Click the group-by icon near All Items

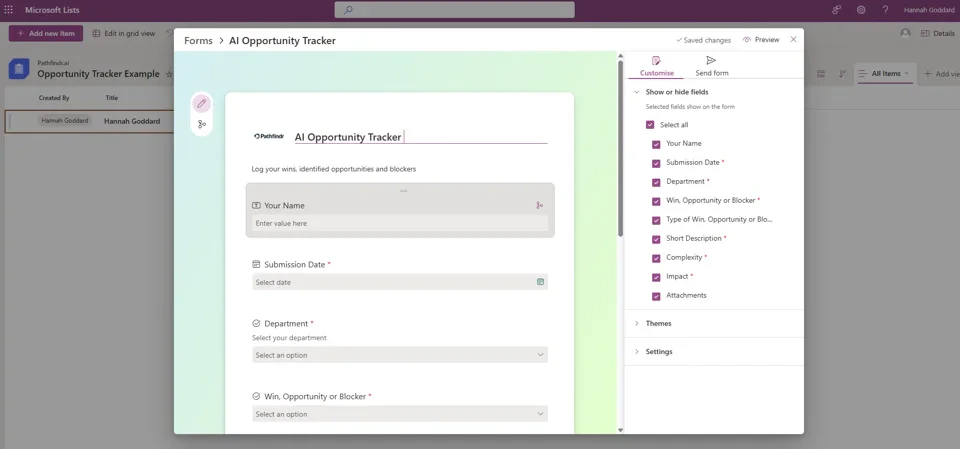click(821, 74)
